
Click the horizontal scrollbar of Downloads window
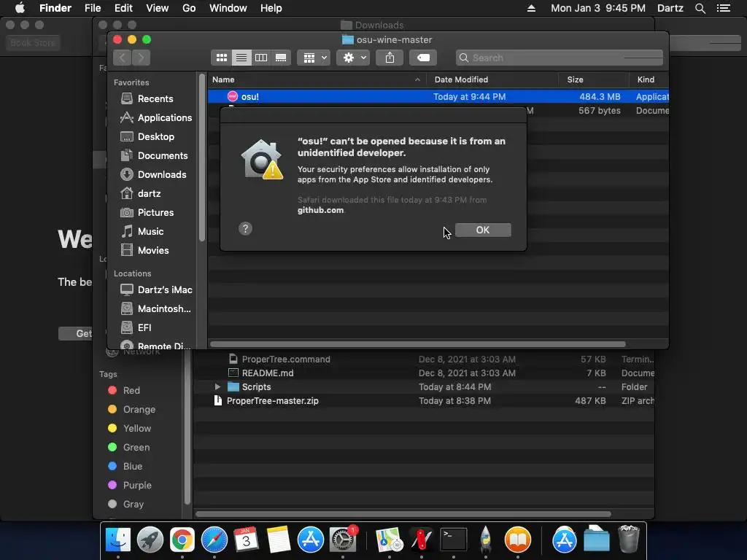tap(403, 514)
